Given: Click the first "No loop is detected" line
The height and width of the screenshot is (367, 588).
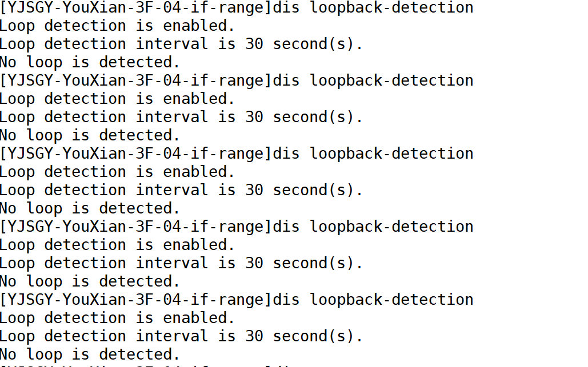Looking at the screenshot, I should (90, 62).
